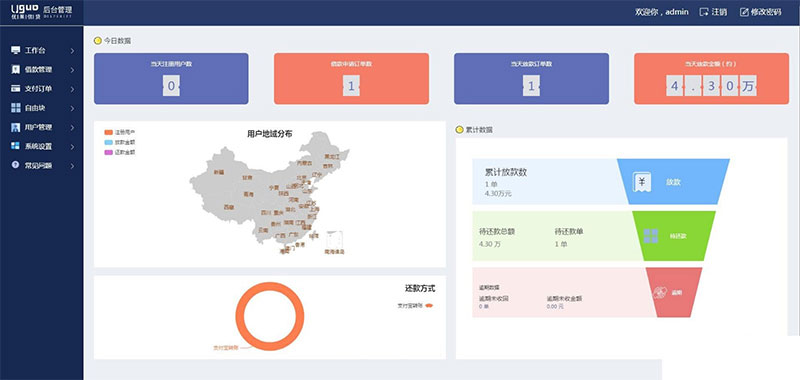Expand the 工作台 menu chevron
This screenshot has height=380, width=800.
(72, 50)
